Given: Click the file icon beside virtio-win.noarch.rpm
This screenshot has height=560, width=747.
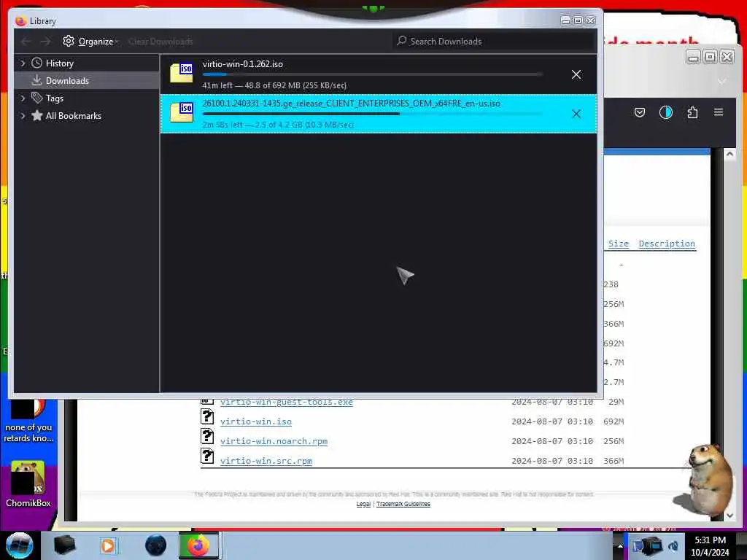Looking at the screenshot, I should tap(207, 436).
